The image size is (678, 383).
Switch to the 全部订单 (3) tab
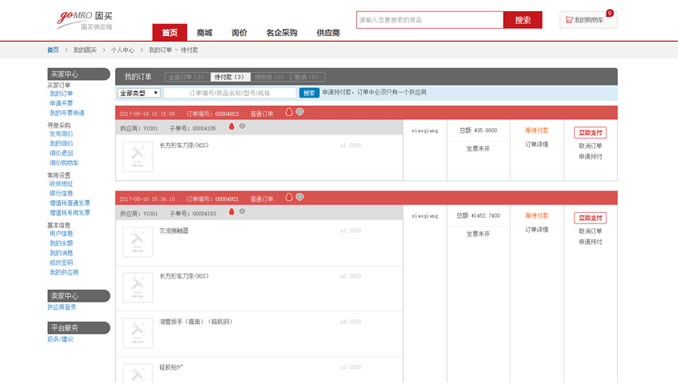coord(186,77)
